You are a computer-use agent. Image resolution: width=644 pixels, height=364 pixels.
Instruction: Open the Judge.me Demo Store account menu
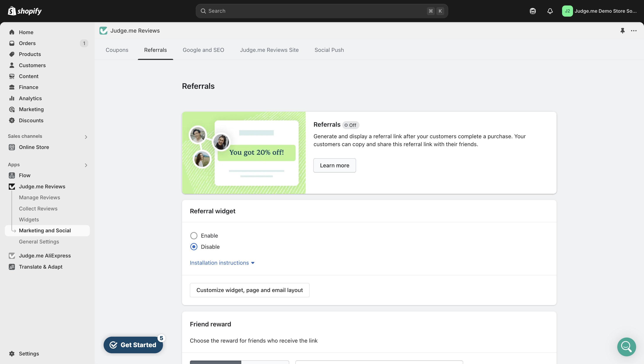[600, 11]
